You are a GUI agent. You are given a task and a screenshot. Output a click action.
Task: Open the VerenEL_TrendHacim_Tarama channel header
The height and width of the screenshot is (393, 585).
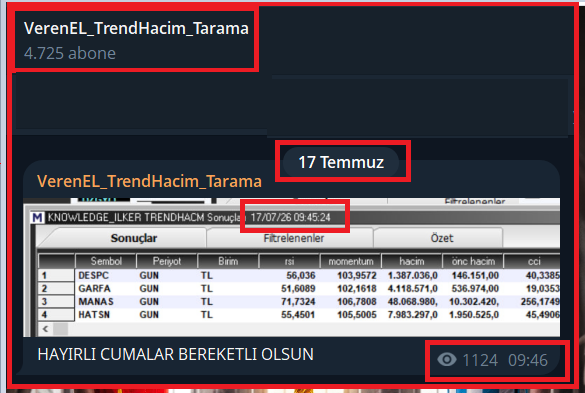[136, 28]
